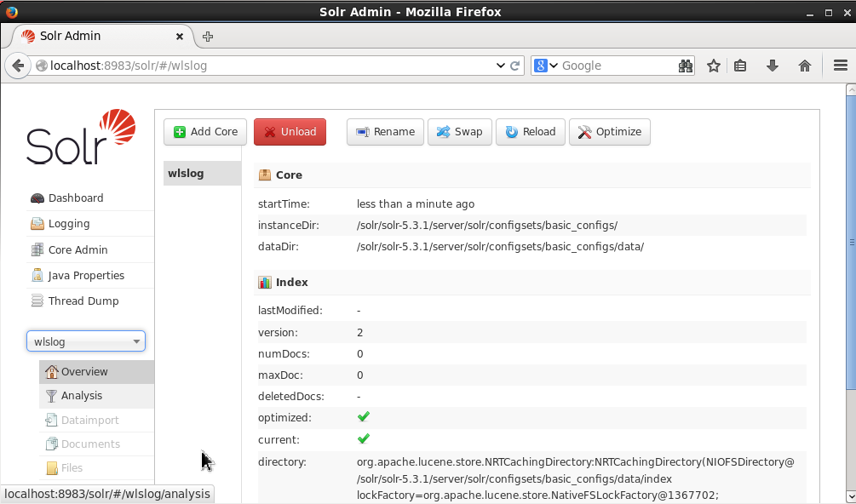Screen dimensions: 856x504
Task: Click the Firefox back arrow
Action: (x=18, y=66)
